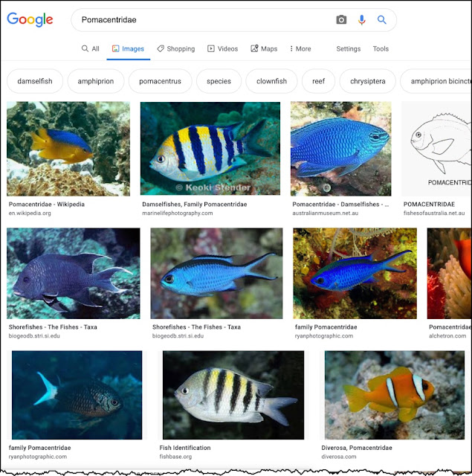
Task: Select the damselfish suggestion chip
Action: pyautogui.click(x=35, y=81)
